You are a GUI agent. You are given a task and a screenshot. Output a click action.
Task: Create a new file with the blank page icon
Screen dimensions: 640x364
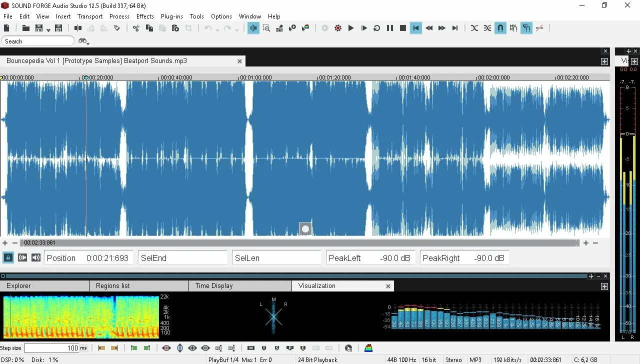(x=7, y=28)
